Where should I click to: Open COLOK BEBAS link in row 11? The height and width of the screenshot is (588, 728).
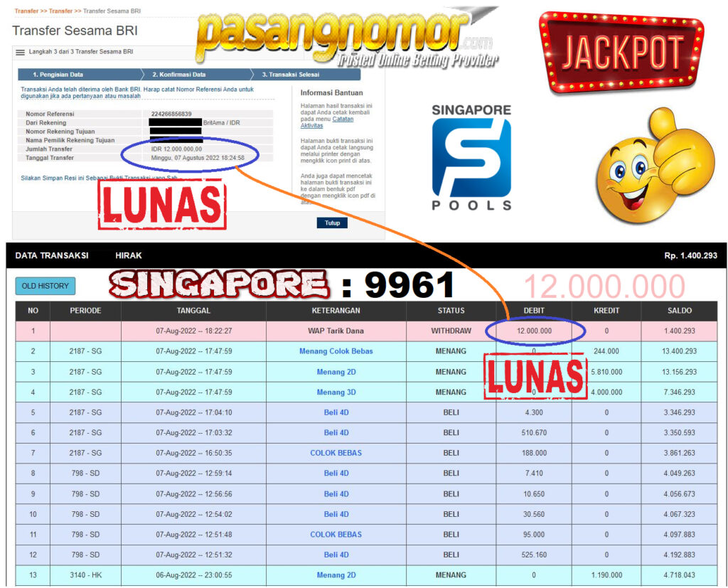click(336, 535)
